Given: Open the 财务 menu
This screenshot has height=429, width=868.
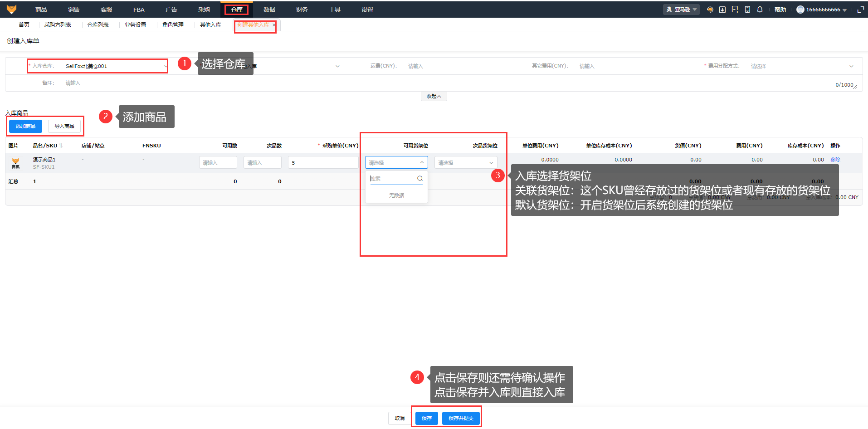Looking at the screenshot, I should pyautogui.click(x=302, y=10).
